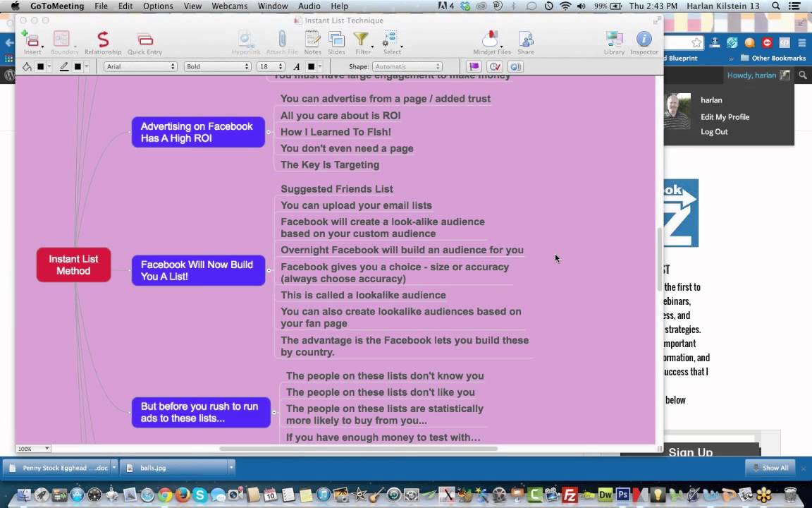Image resolution: width=812 pixels, height=508 pixels.
Task: Open the line color dropdown arrow
Action: pos(87,66)
